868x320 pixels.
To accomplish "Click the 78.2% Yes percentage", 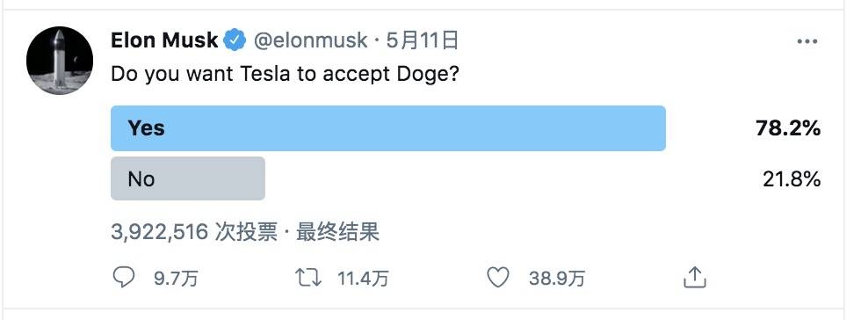I will tap(788, 128).
